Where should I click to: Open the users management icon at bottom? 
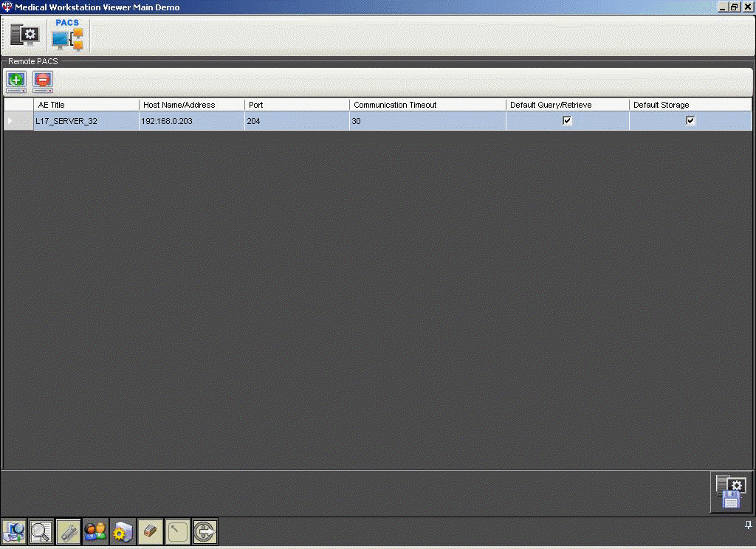(x=94, y=531)
